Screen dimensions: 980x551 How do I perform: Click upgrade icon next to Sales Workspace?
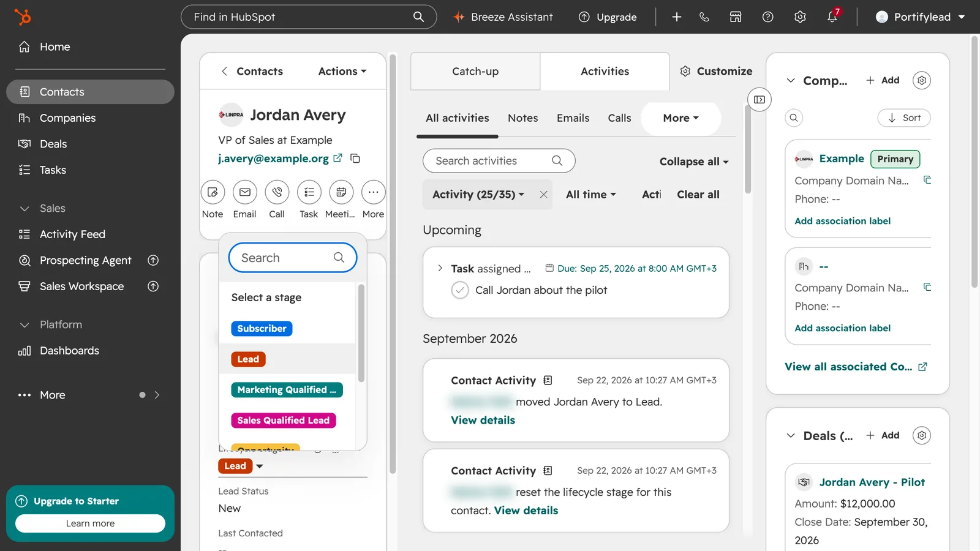tap(153, 286)
